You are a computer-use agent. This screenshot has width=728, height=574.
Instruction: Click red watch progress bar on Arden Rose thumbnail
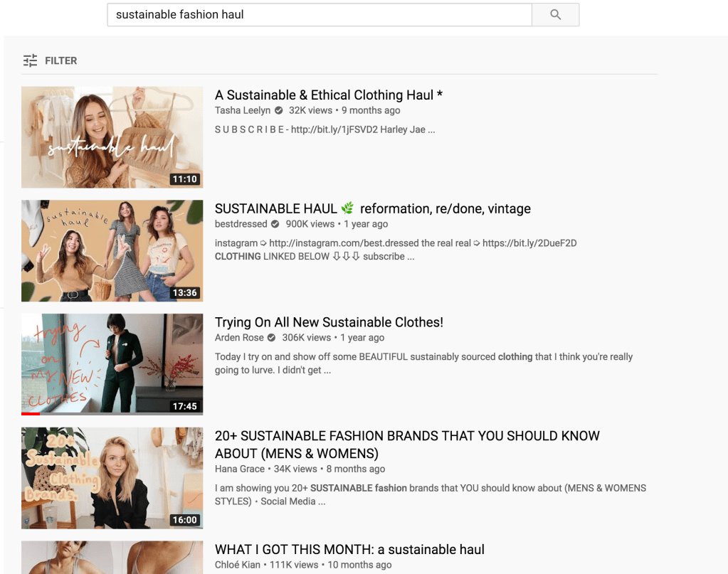(31, 413)
